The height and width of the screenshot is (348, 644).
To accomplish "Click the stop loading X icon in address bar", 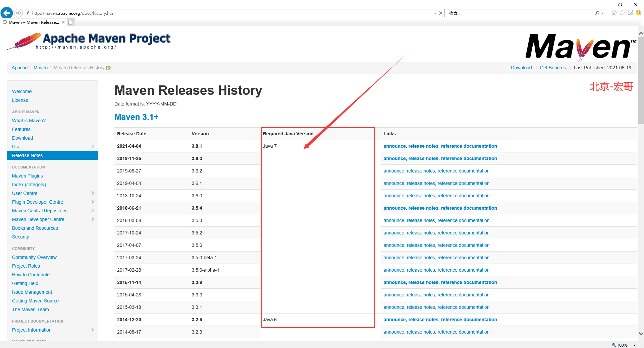I will (441, 13).
